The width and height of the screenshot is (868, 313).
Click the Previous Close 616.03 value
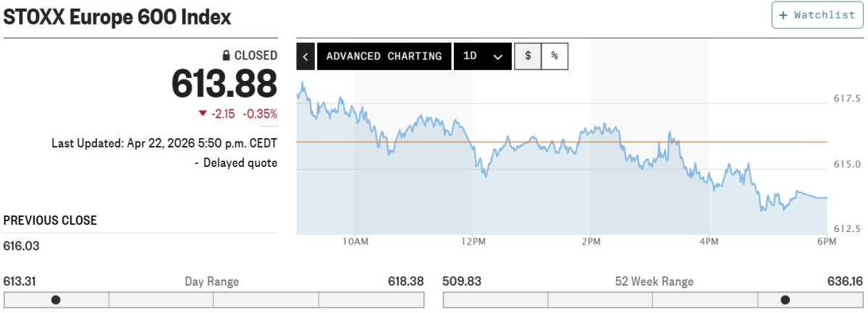coord(22,246)
